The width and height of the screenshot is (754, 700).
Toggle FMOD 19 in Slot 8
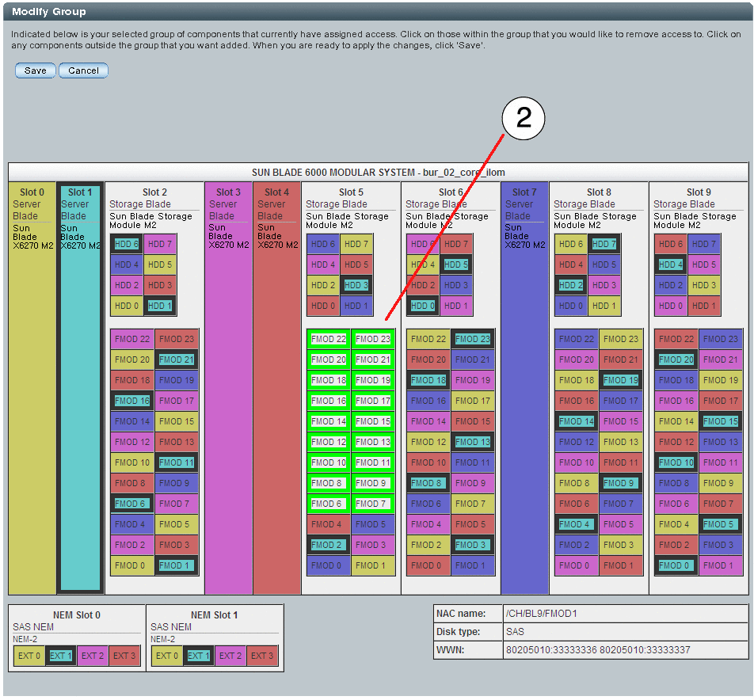click(x=621, y=380)
